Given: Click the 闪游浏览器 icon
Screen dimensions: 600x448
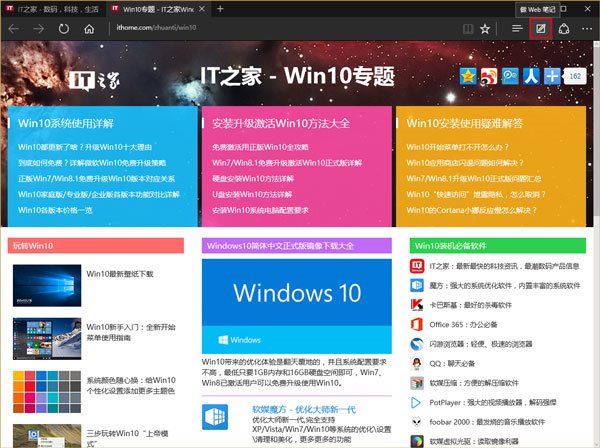Looking at the screenshot, I should pyautogui.click(x=417, y=344).
